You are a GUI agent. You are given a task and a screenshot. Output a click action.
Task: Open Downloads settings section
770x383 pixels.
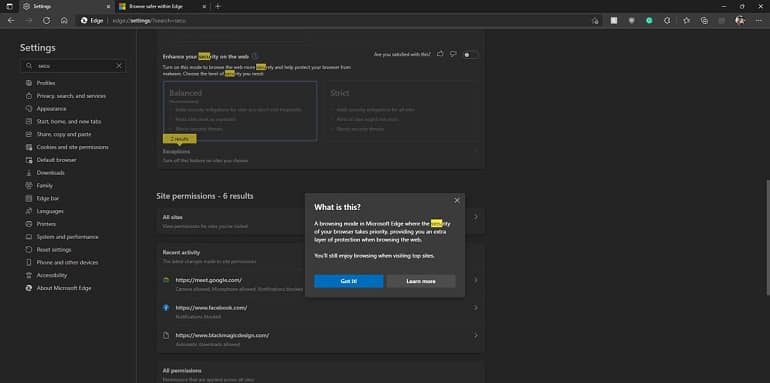(x=51, y=173)
